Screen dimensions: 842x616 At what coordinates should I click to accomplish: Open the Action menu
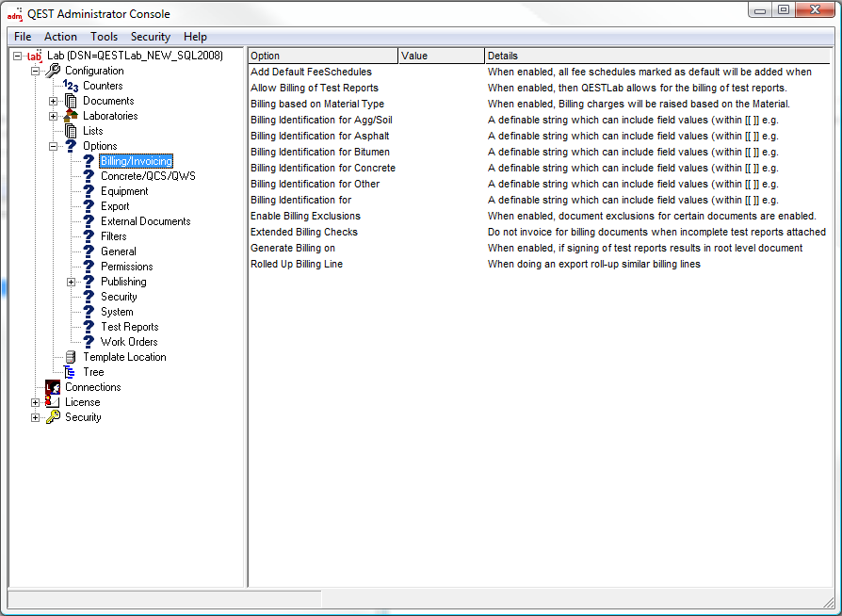click(60, 37)
